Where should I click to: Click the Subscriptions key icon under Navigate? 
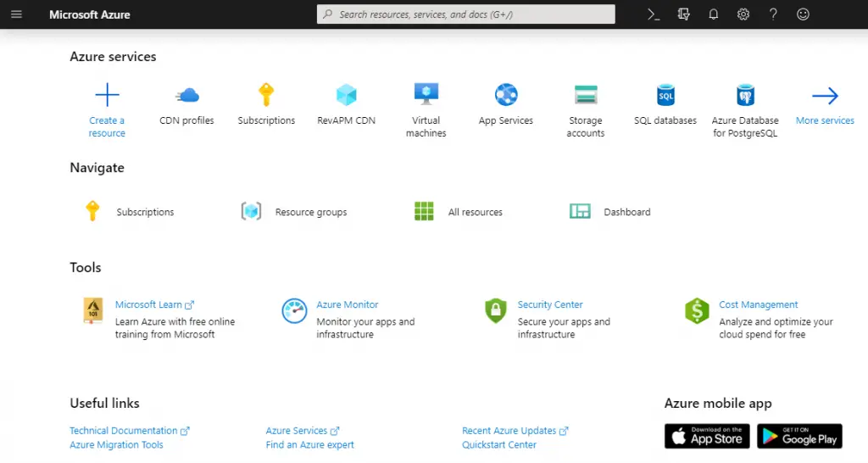pos(92,211)
